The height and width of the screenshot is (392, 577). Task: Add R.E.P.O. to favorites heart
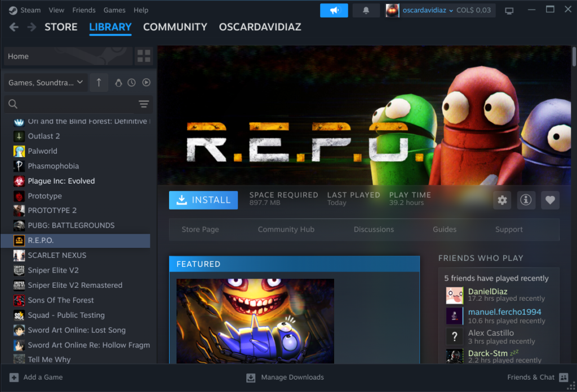550,200
